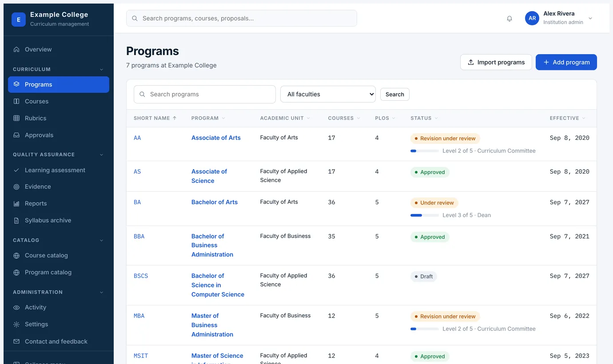
Task: Click the Bachelor of Arts review progress bar
Action: pos(425,215)
